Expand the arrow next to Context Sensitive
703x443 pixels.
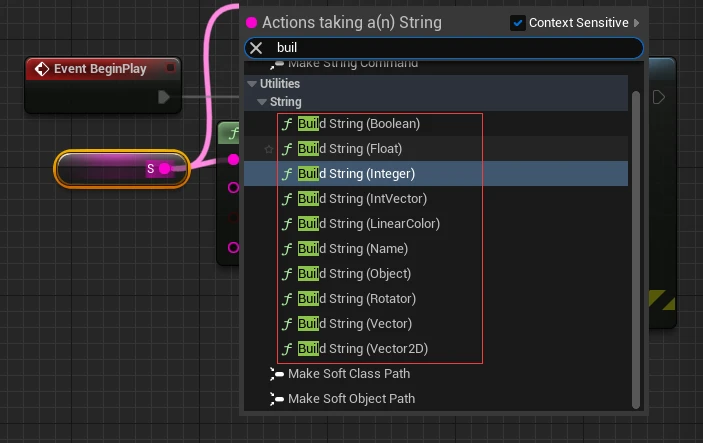[637, 22]
